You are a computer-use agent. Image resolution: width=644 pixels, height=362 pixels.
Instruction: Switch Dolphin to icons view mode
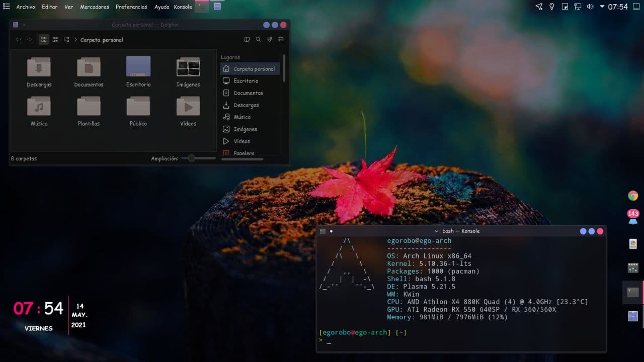[44, 40]
